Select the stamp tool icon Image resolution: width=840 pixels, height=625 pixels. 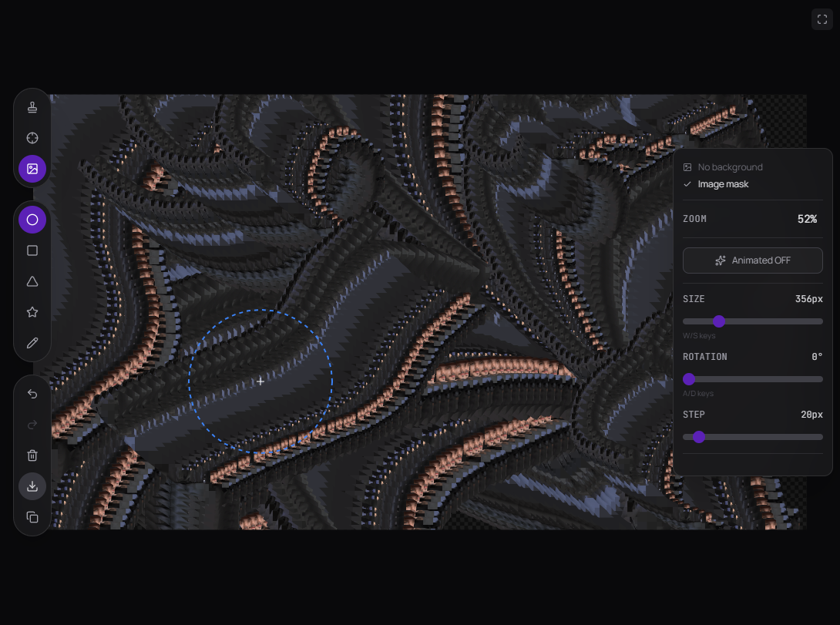(32, 107)
